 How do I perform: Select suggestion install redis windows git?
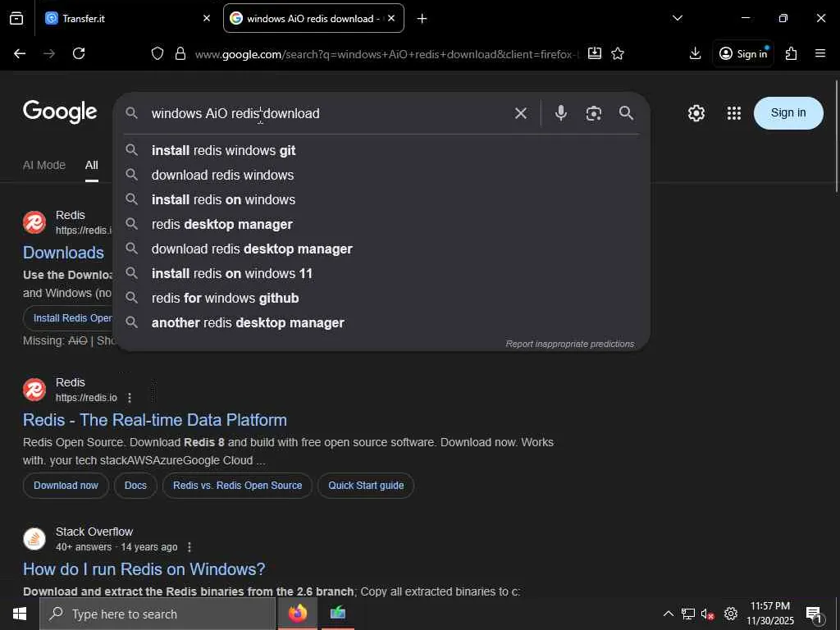[x=381, y=151]
